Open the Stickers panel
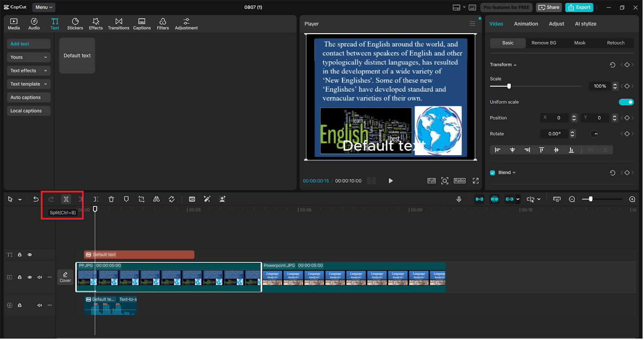 click(x=75, y=24)
